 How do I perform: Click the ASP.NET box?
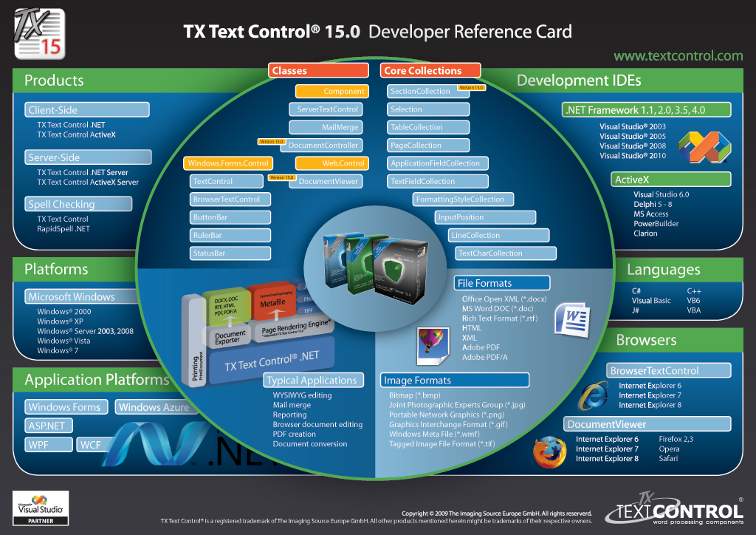point(49,426)
